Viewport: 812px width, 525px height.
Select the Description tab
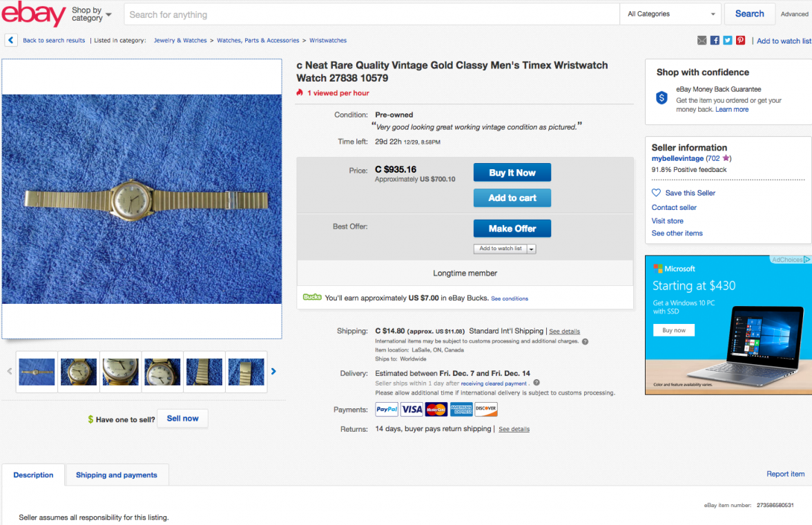point(33,475)
